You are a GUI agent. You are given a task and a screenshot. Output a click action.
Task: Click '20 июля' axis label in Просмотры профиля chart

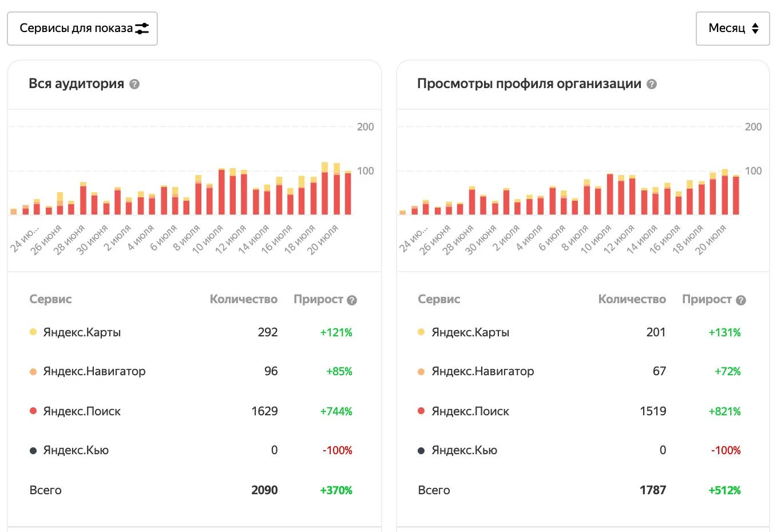coord(711,239)
